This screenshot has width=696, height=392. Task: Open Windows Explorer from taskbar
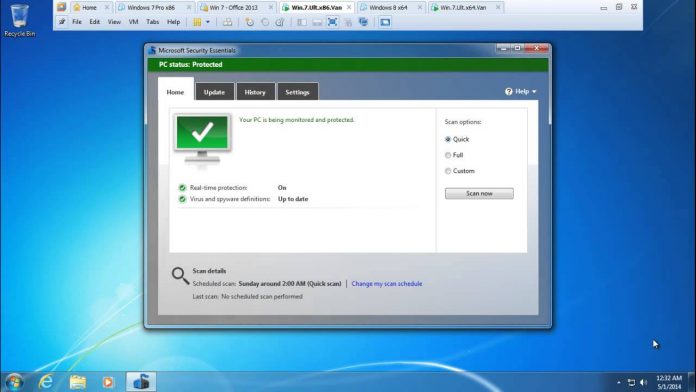coord(77,382)
